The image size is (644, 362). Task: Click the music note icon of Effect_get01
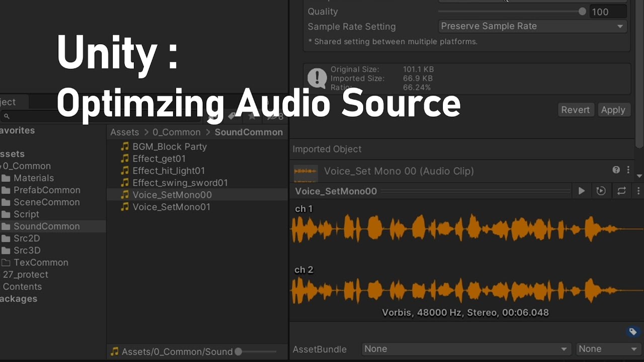point(125,158)
